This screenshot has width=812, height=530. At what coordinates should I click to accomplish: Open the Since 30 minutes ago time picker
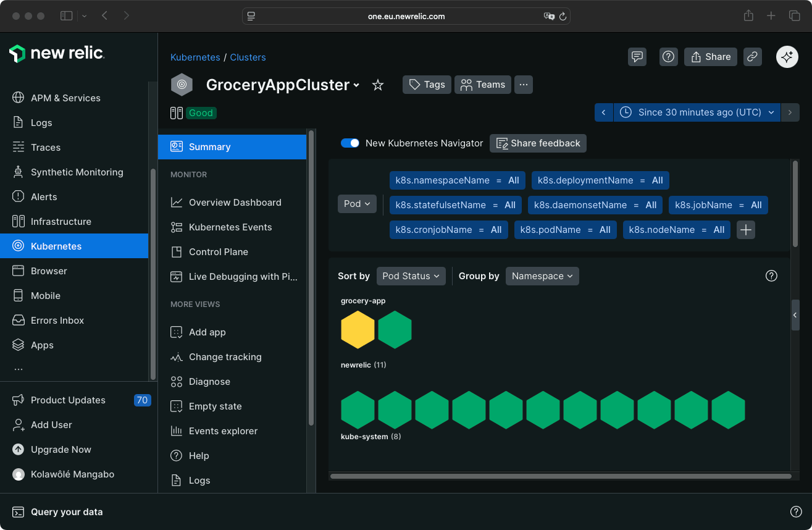coord(696,112)
